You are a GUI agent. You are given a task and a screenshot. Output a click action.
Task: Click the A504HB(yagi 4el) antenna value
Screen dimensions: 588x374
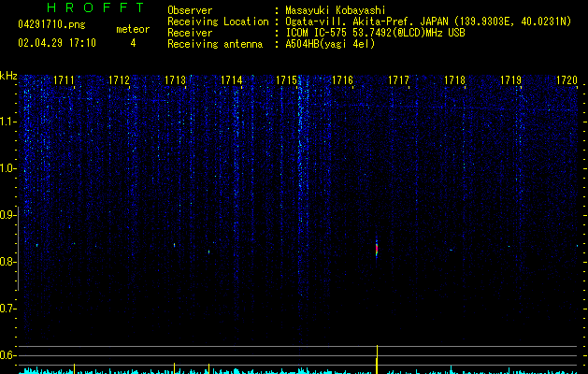click(330, 44)
